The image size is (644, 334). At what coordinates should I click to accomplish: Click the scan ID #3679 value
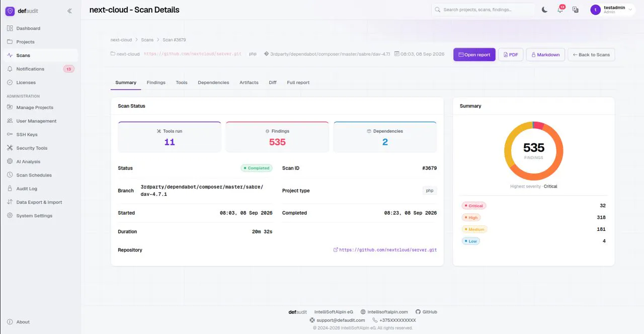coord(430,168)
